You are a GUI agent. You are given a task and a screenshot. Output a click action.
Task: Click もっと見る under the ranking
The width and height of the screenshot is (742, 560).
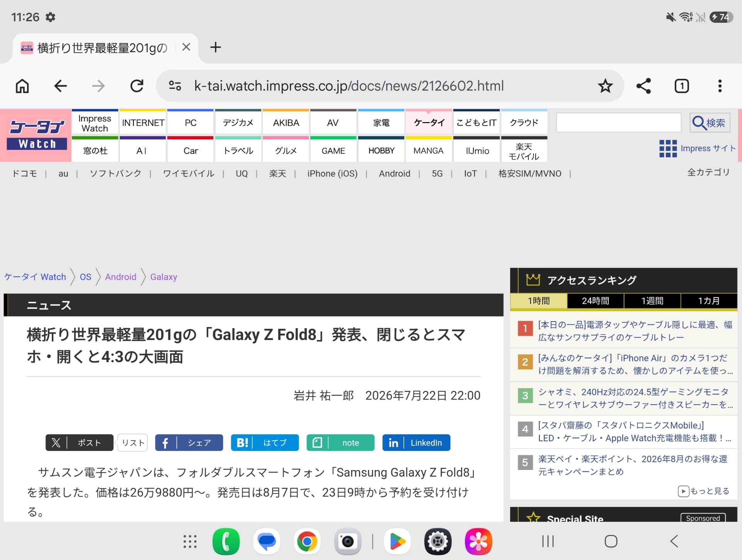click(x=703, y=491)
